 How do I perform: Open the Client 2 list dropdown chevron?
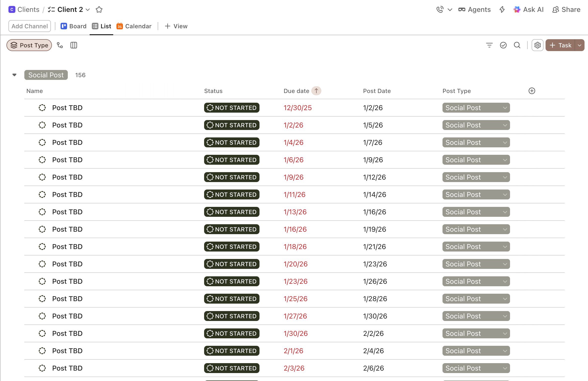(88, 10)
